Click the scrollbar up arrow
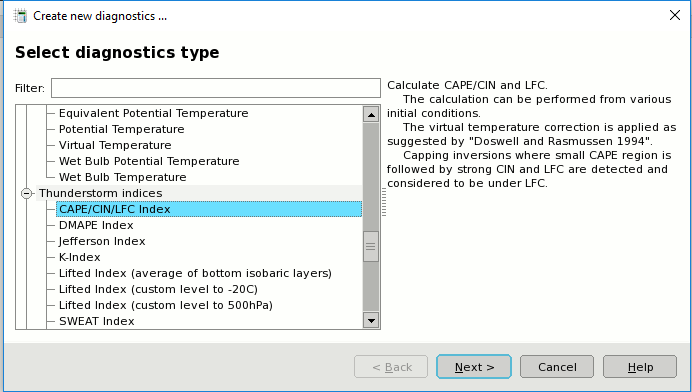 (371, 115)
